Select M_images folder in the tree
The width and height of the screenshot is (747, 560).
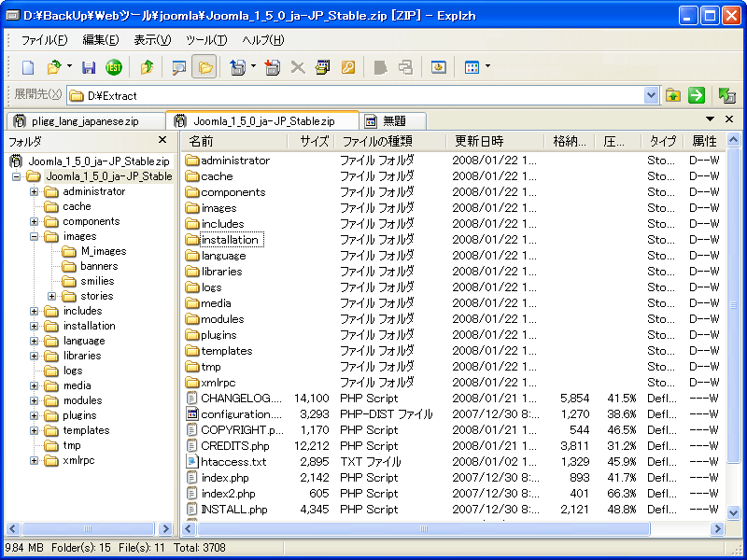[104, 251]
